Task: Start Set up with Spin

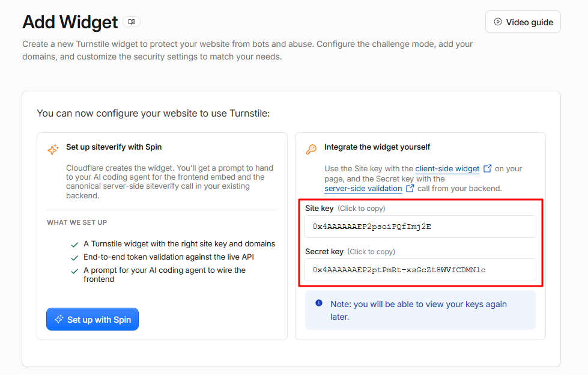Action: [92, 320]
